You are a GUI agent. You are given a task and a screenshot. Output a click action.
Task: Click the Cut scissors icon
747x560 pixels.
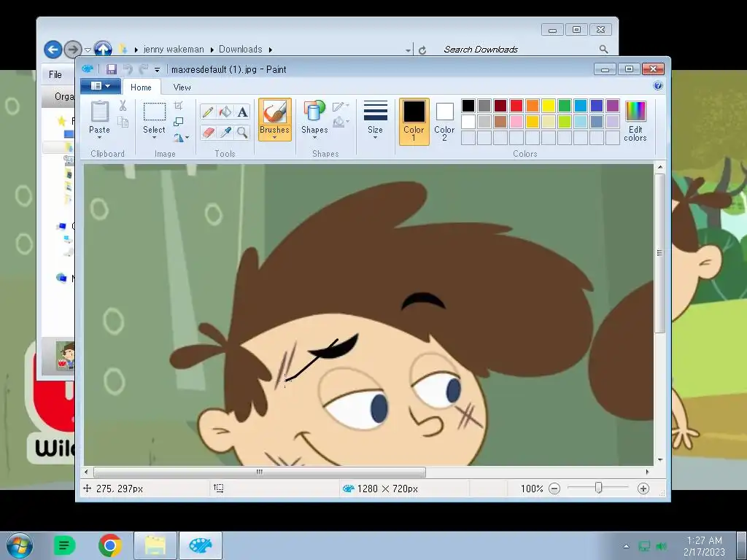[123, 106]
